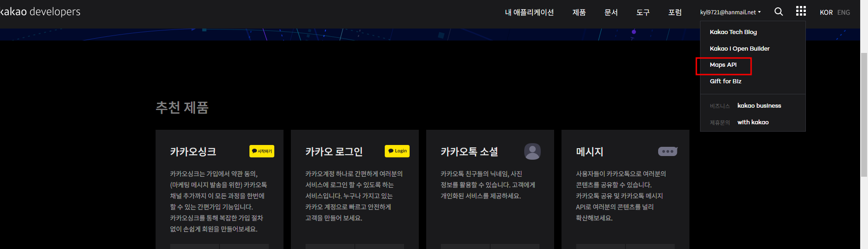
Task: Click the 메시지 speech bubble icon
Action: pos(668,151)
